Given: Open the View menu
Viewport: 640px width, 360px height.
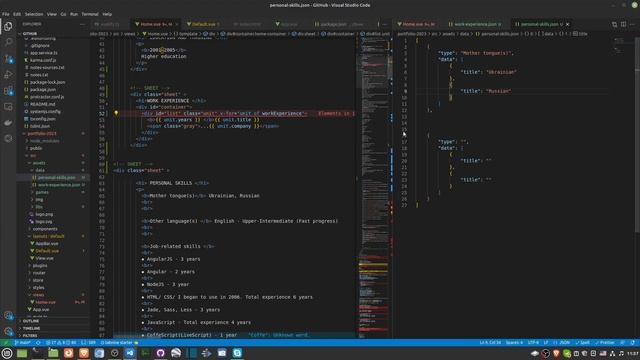Looking at the screenshot, I should click(x=51, y=14).
